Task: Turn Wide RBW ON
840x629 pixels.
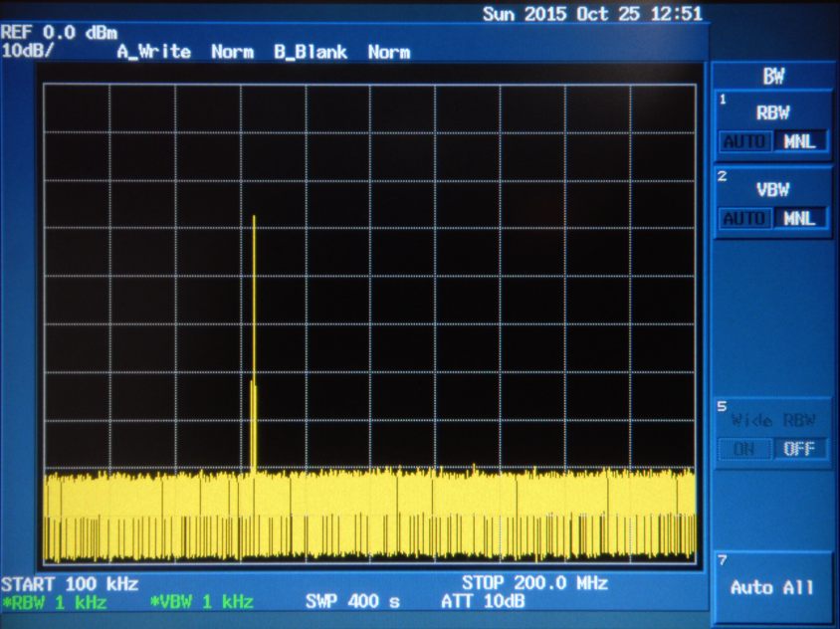Action: [744, 449]
